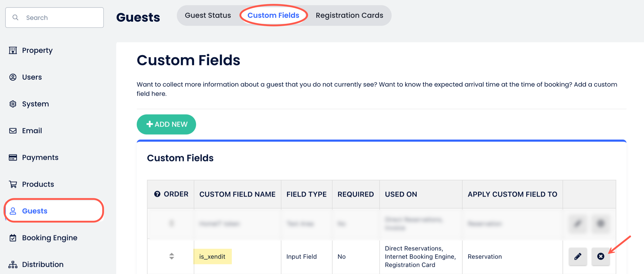Viewport: 644px width, 274px height.
Task: Click the Payments card icon
Action: pos(13,157)
